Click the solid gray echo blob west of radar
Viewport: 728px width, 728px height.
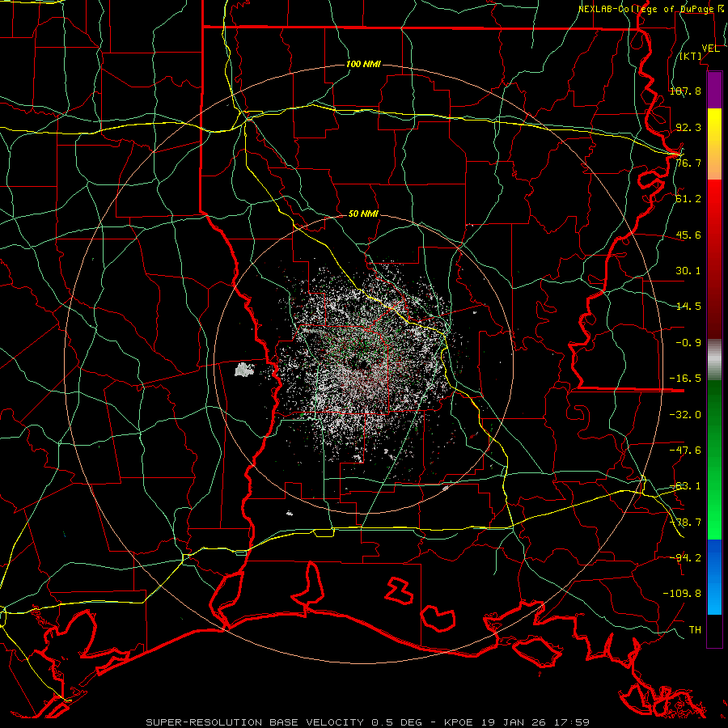pyautogui.click(x=244, y=370)
